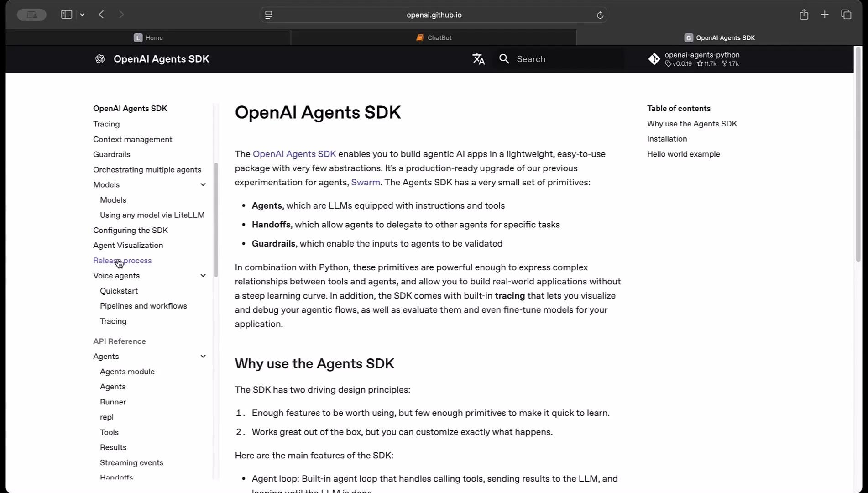Collapse the Agents API section chevron
The image size is (868, 493).
tap(203, 356)
